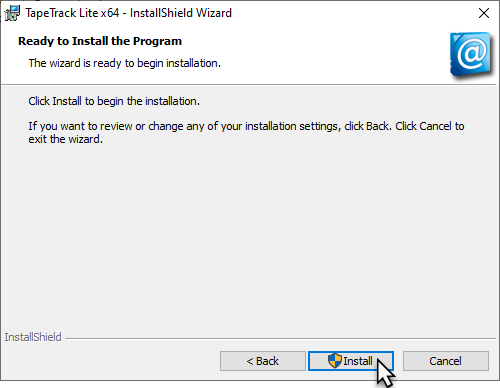
Task: Click the gray InstallShield label
Action: click(33, 337)
